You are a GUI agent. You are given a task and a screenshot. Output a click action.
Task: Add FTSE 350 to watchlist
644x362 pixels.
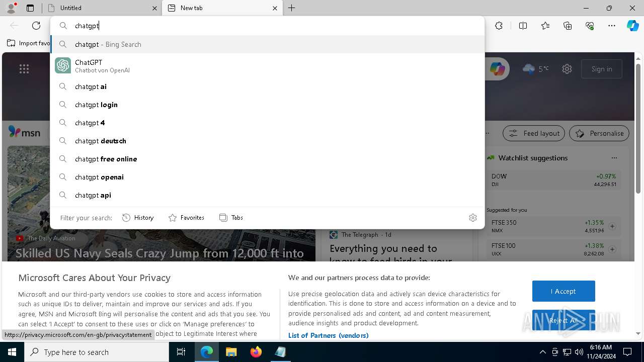point(612,226)
